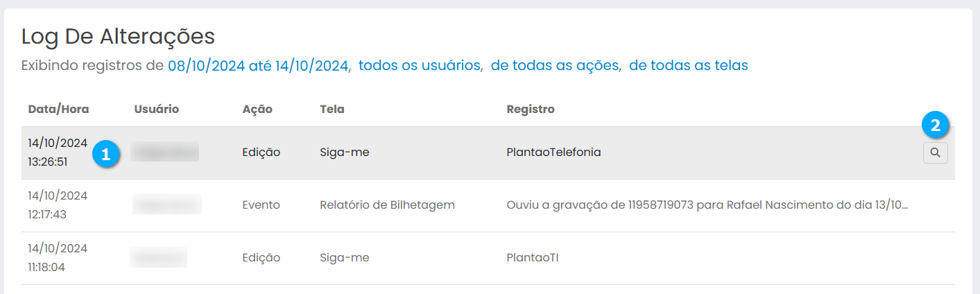Click the Tela column header
This screenshot has width=980, height=294.
(x=332, y=110)
